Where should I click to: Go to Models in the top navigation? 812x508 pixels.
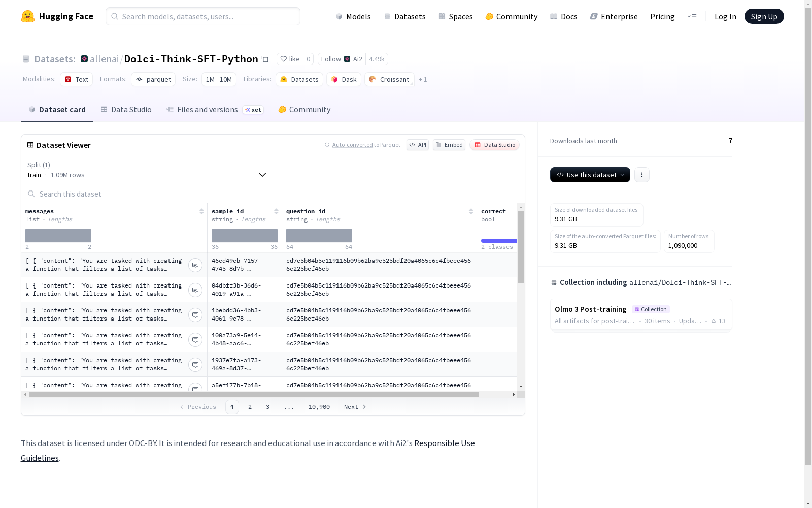click(x=353, y=16)
